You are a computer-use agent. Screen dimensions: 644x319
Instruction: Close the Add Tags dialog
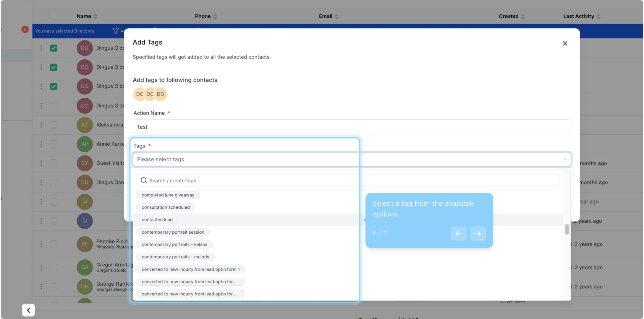click(x=565, y=43)
